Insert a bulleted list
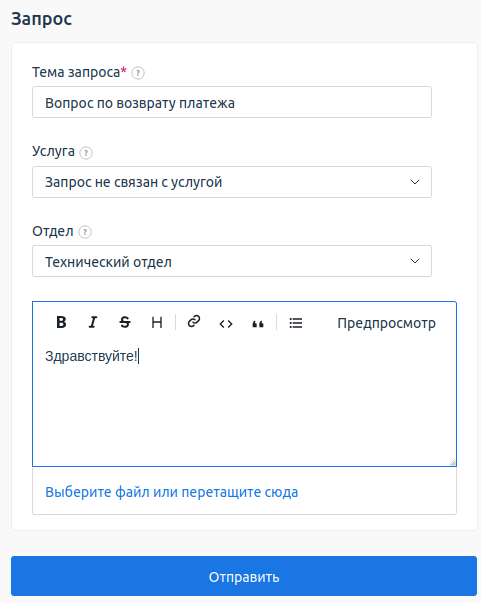481x603 pixels. pyautogui.click(x=296, y=323)
